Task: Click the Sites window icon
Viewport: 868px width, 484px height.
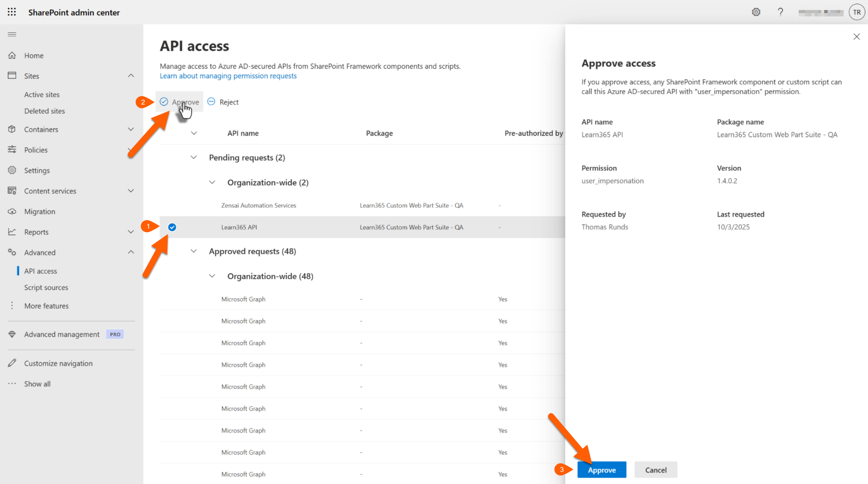Action: point(12,75)
